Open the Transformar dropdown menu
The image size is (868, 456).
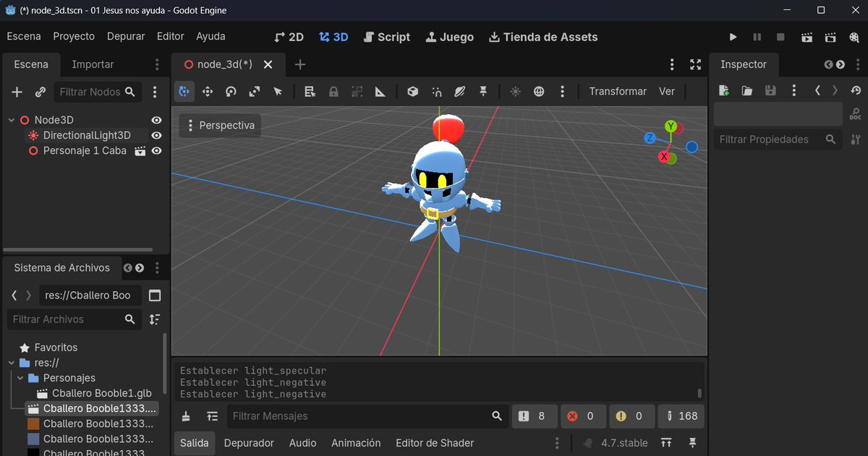pos(618,92)
